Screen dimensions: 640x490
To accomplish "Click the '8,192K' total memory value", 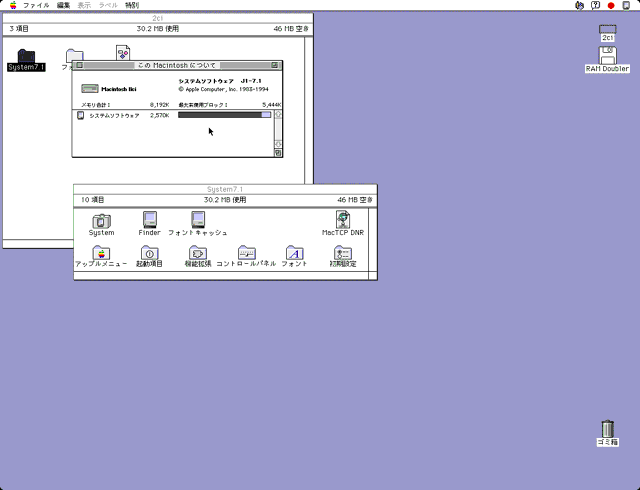I will 160,105.
